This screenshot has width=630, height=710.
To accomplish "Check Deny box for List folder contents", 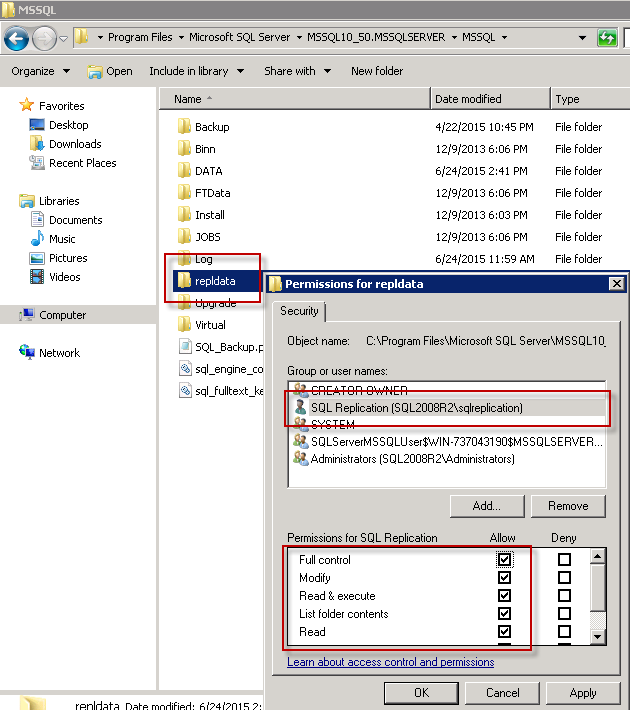I will coord(564,614).
